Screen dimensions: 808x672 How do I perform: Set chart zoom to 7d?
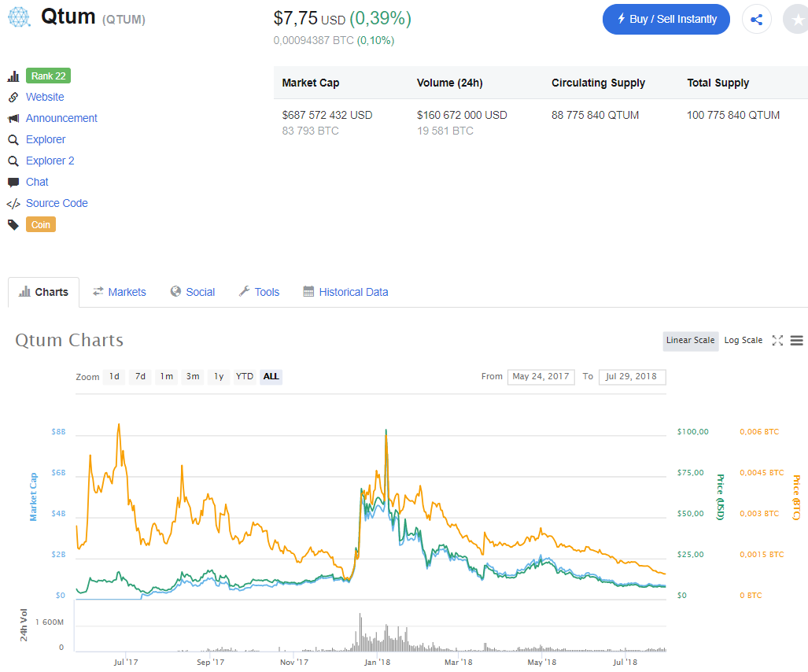(x=140, y=377)
